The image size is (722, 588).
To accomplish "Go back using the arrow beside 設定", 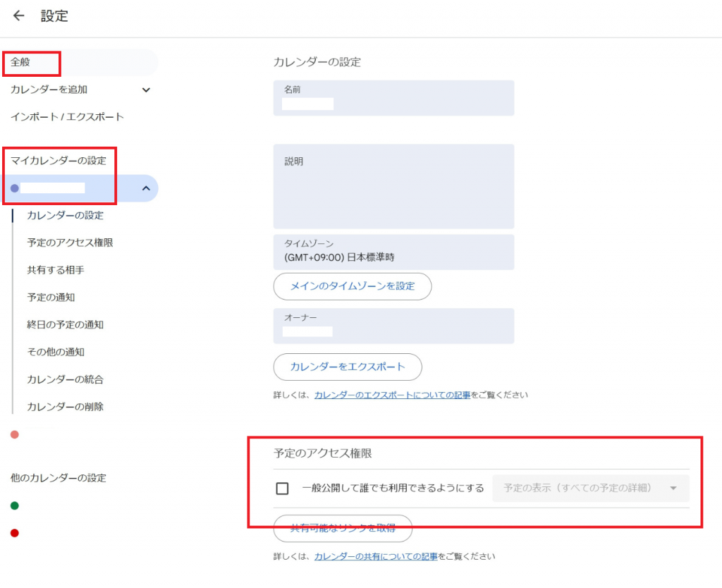I will click(x=18, y=16).
